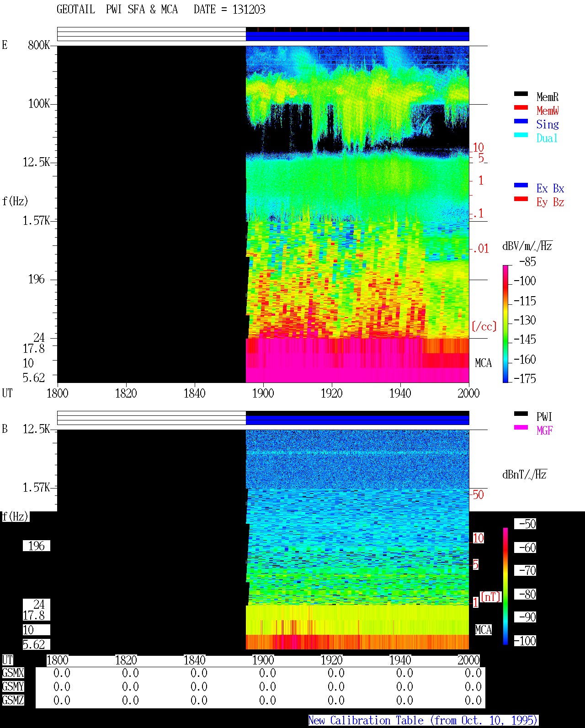
Task: Click the 1.57K tick on B panel
Action: click(x=37, y=487)
